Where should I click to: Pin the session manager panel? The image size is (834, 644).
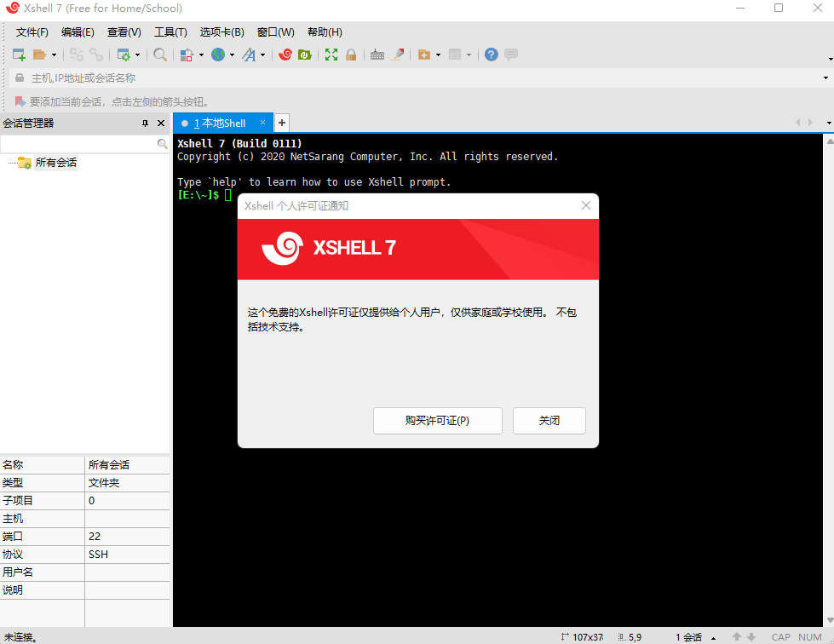click(147, 123)
